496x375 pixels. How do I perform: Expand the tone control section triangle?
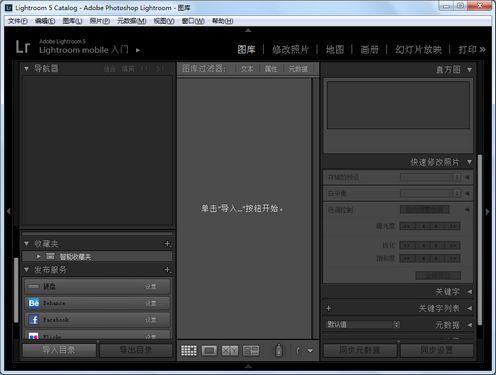coord(467,210)
